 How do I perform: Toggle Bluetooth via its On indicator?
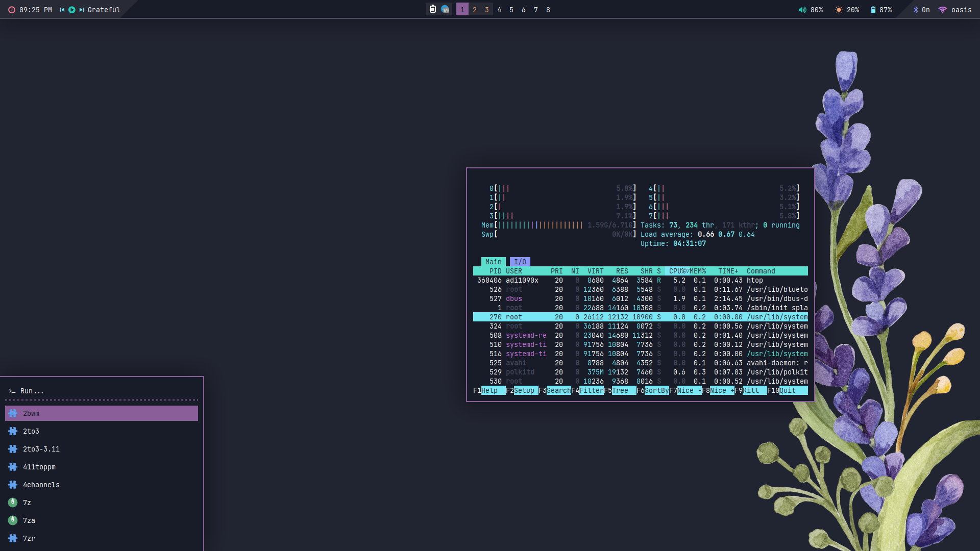921,10
